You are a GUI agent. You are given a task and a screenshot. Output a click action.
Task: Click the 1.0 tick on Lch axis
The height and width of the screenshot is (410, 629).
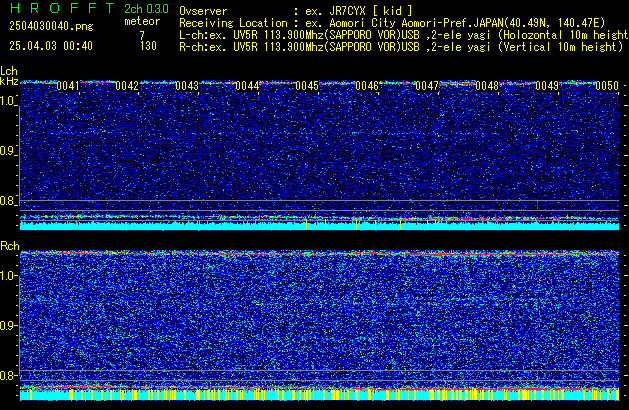(x=8, y=101)
